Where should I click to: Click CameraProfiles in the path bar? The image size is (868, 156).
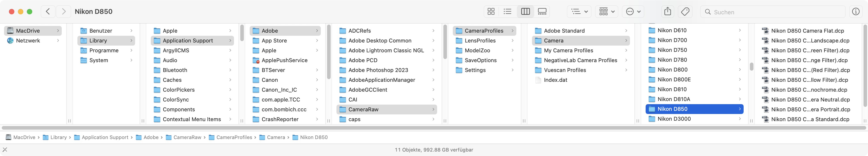[230, 137]
